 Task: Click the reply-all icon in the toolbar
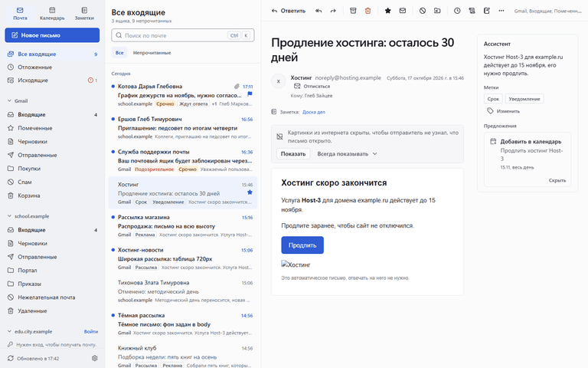click(318, 11)
